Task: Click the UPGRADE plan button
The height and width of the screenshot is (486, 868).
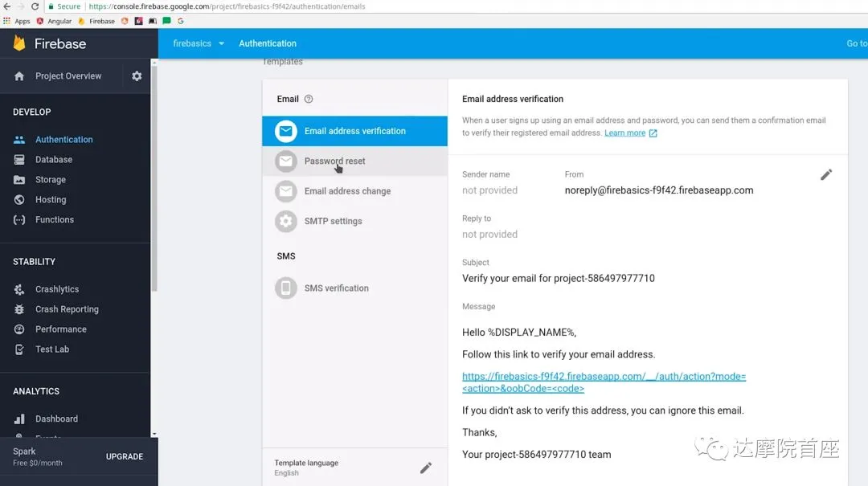Action: point(125,456)
